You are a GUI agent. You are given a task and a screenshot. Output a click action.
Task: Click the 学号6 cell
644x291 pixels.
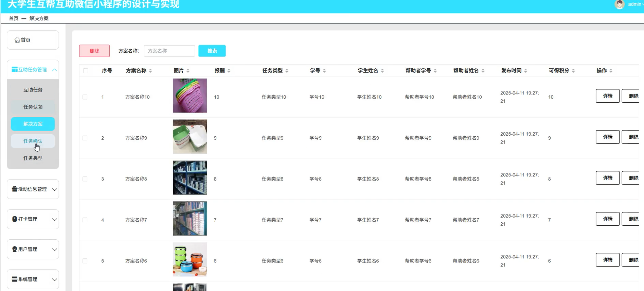point(316,261)
